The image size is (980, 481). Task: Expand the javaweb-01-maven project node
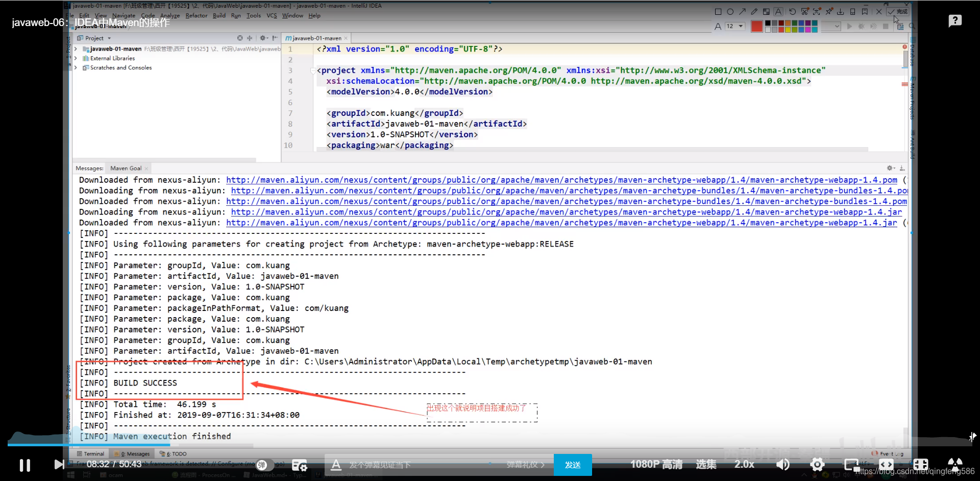(76, 49)
